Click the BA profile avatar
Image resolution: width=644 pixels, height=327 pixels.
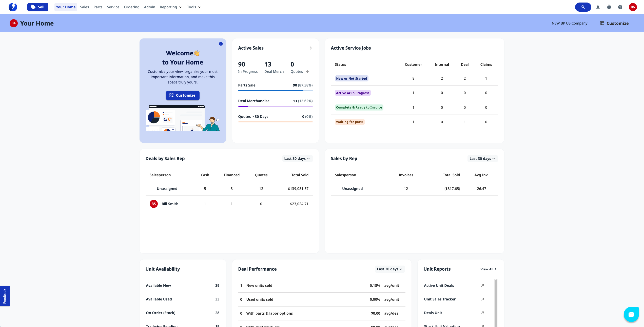633,7
